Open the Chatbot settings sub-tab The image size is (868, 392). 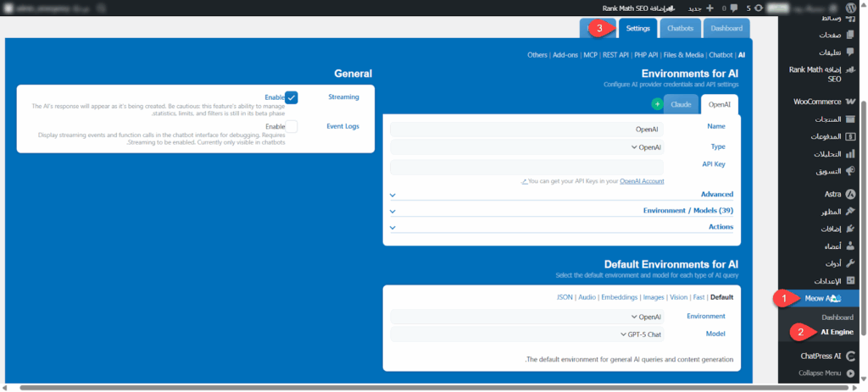[721, 55]
